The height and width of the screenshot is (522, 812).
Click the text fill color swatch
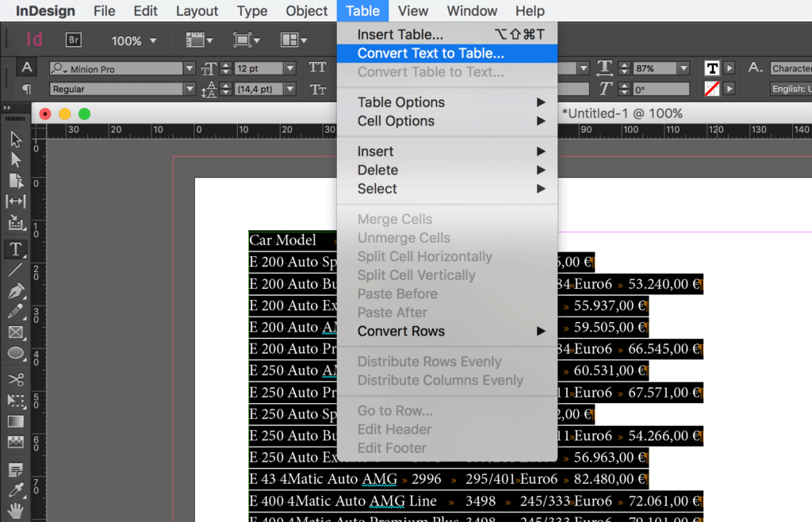tap(711, 68)
